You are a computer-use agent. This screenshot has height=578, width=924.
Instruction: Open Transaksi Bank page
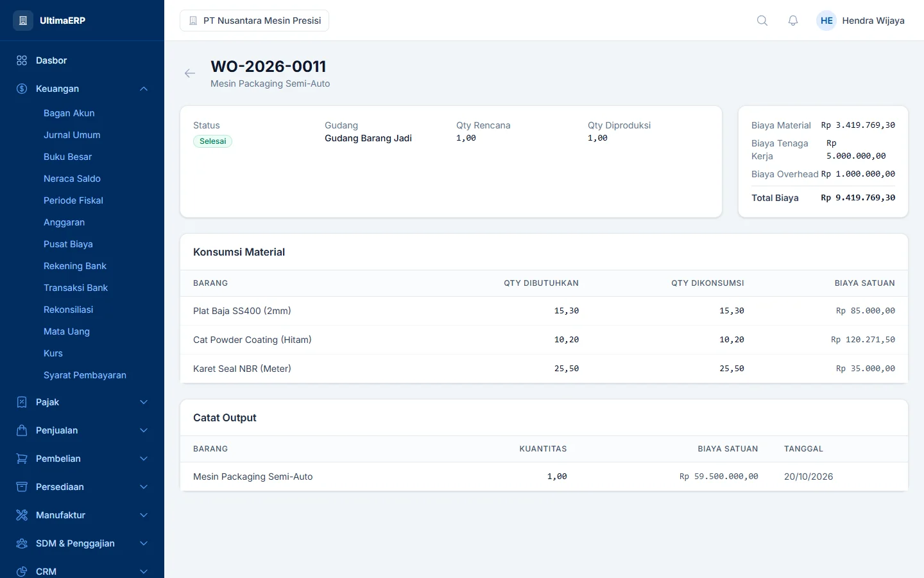(76, 288)
